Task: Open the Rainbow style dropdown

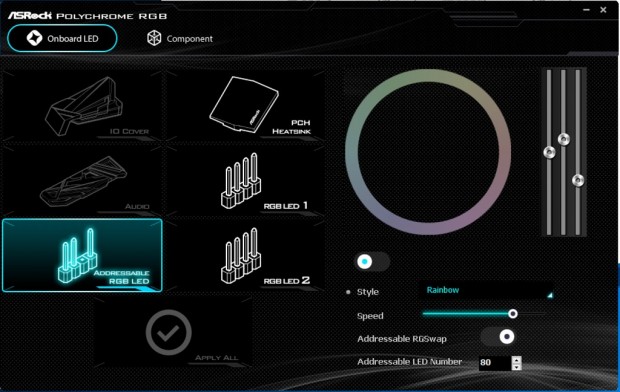Action: 486,290
